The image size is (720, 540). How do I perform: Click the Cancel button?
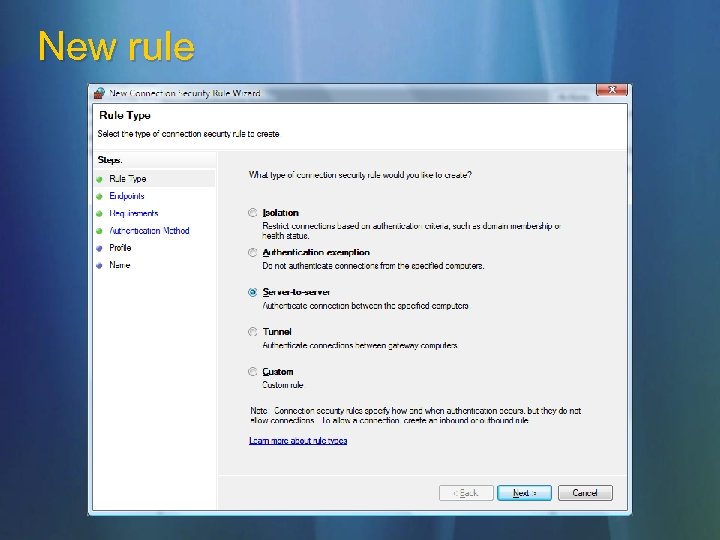tap(585, 493)
